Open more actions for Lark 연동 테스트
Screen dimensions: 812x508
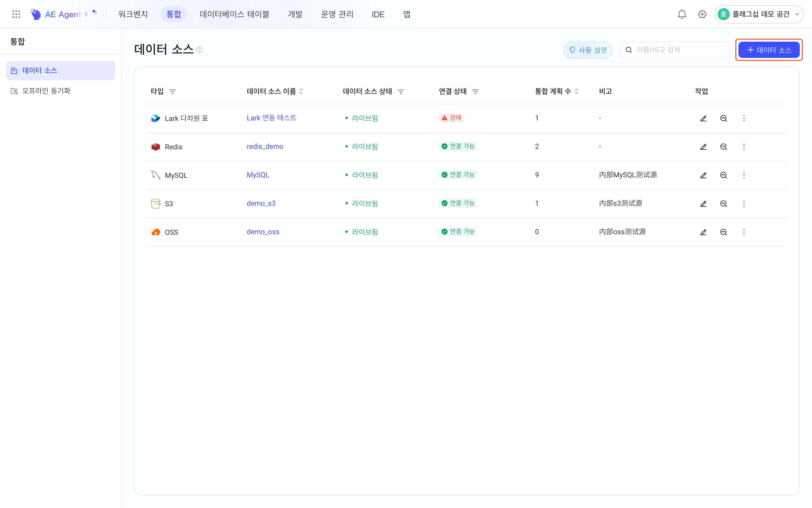[744, 118]
